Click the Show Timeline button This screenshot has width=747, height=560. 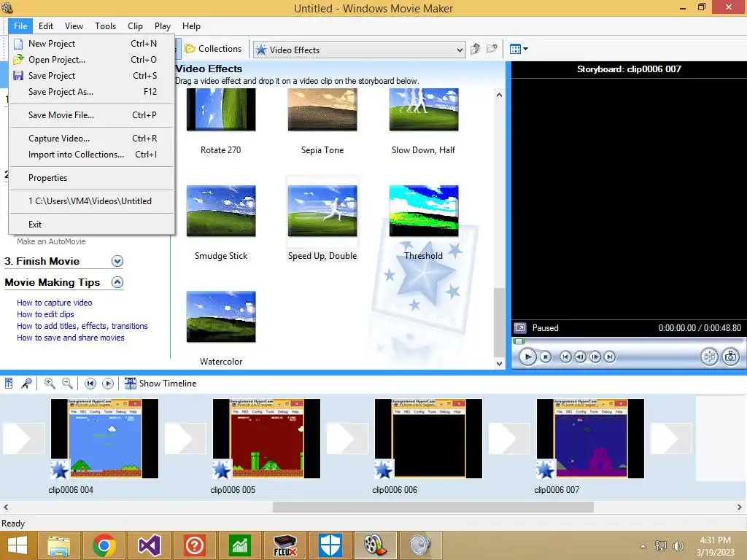(x=160, y=384)
